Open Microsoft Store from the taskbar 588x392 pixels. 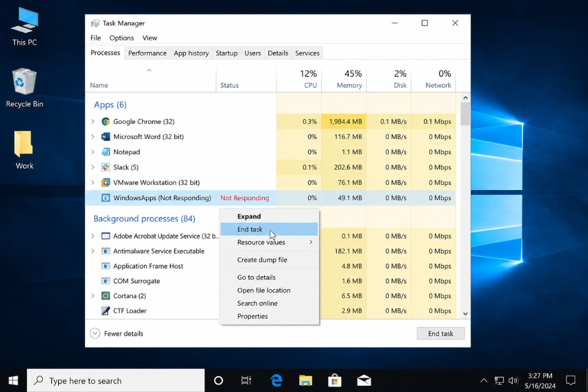pos(334,381)
